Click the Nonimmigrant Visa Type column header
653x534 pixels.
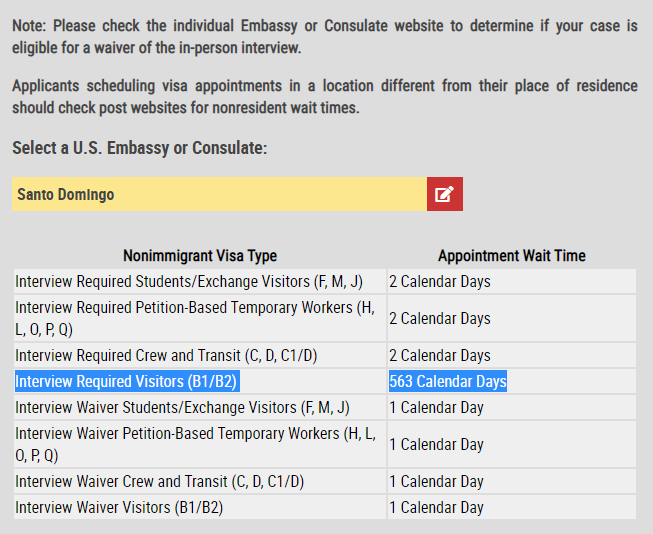click(200, 256)
